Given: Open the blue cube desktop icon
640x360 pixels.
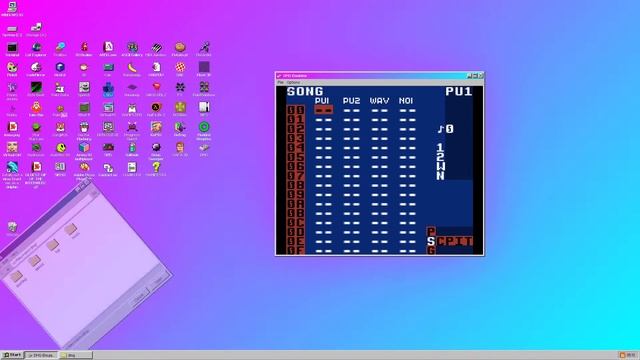Looking at the screenshot, I should point(60,67).
